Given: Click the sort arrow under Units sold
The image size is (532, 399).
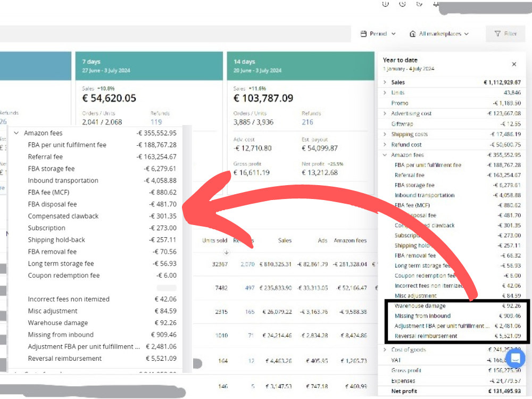Looking at the screenshot, I should coord(226,252).
